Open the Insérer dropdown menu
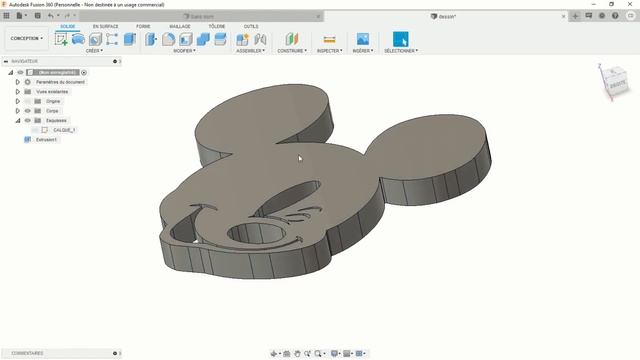 tap(363, 51)
